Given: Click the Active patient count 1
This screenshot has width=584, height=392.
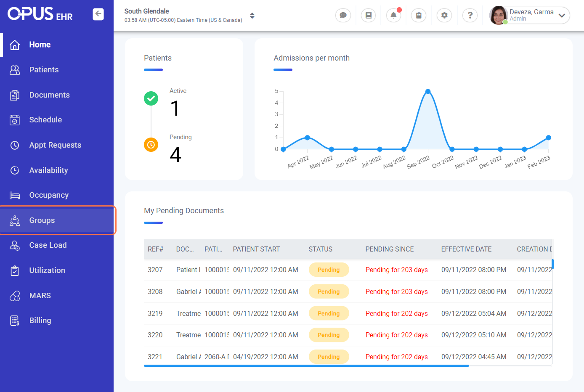Looking at the screenshot, I should click(x=175, y=109).
